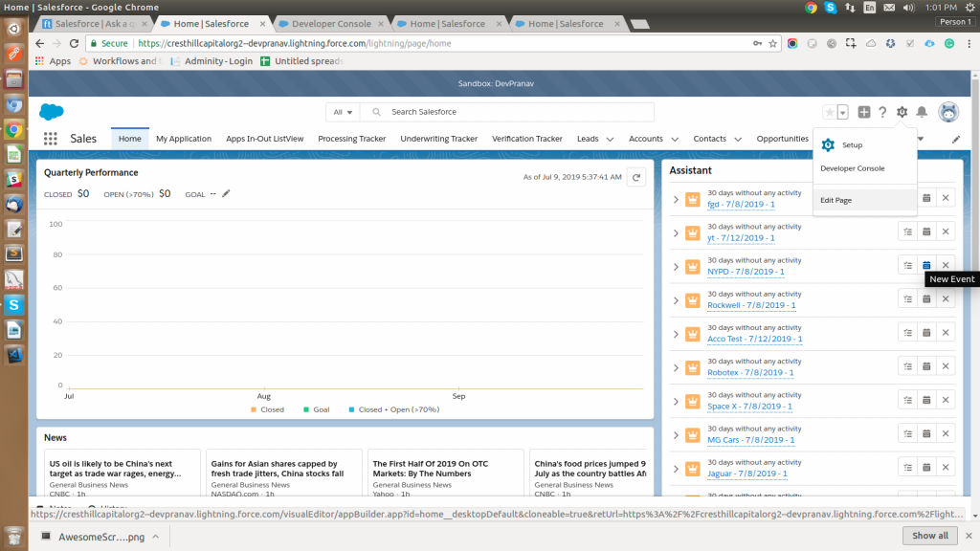Open the search scope All dropdown
This screenshot has height=551, width=980.
pyautogui.click(x=343, y=112)
